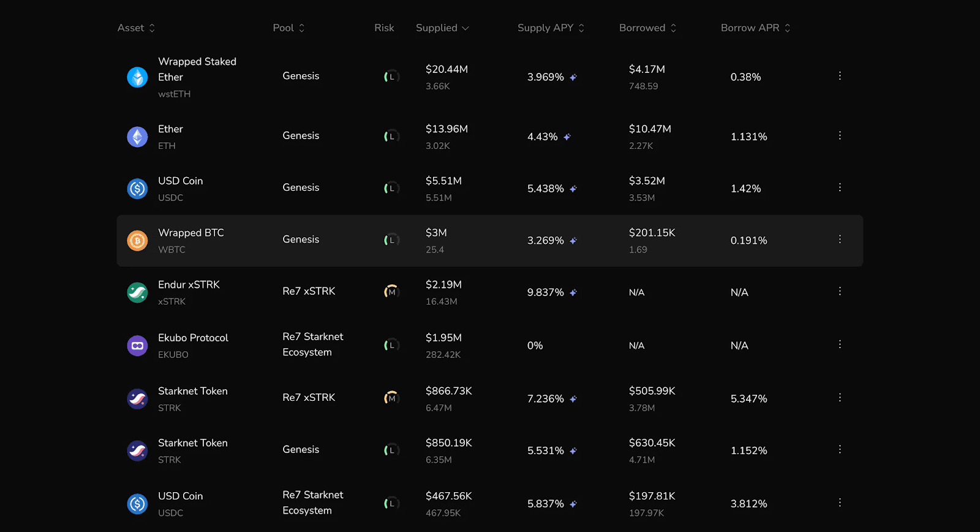
Task: Click Re7 Starknet Ecosystem pool for Ekubo Protocol
Action: pyautogui.click(x=313, y=344)
